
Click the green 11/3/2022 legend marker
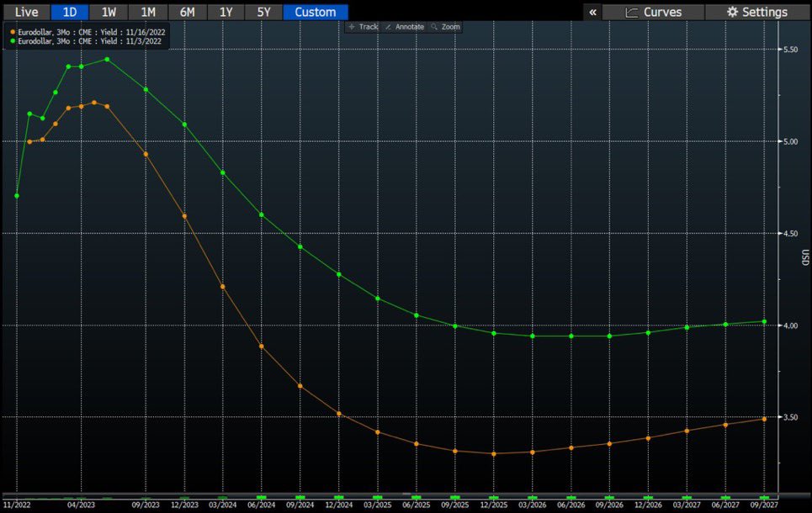[x=13, y=41]
